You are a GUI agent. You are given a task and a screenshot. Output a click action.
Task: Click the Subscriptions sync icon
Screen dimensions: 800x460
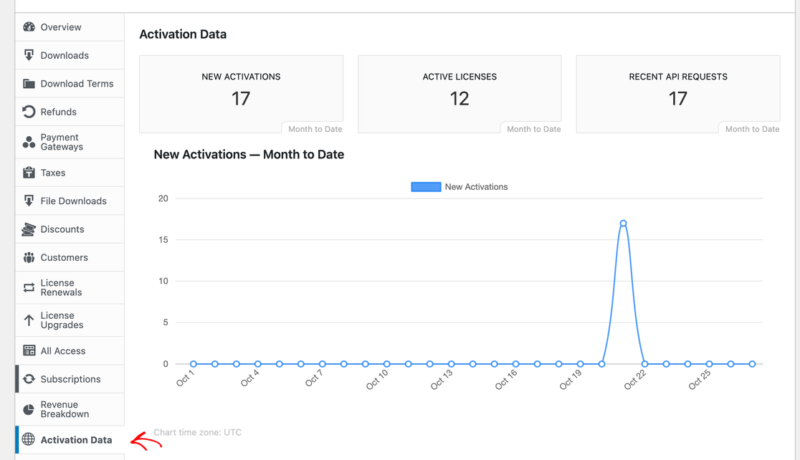(x=29, y=379)
